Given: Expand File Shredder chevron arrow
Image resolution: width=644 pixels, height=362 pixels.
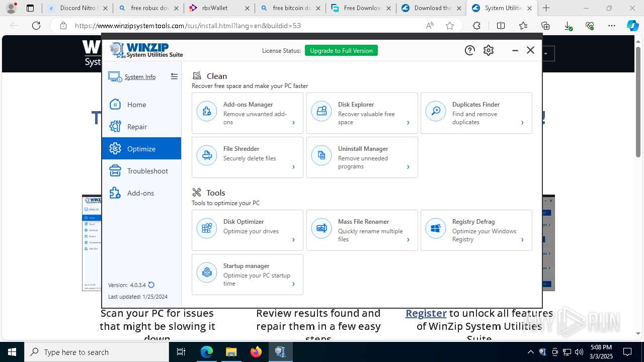Looking at the screenshot, I should click(x=293, y=167).
